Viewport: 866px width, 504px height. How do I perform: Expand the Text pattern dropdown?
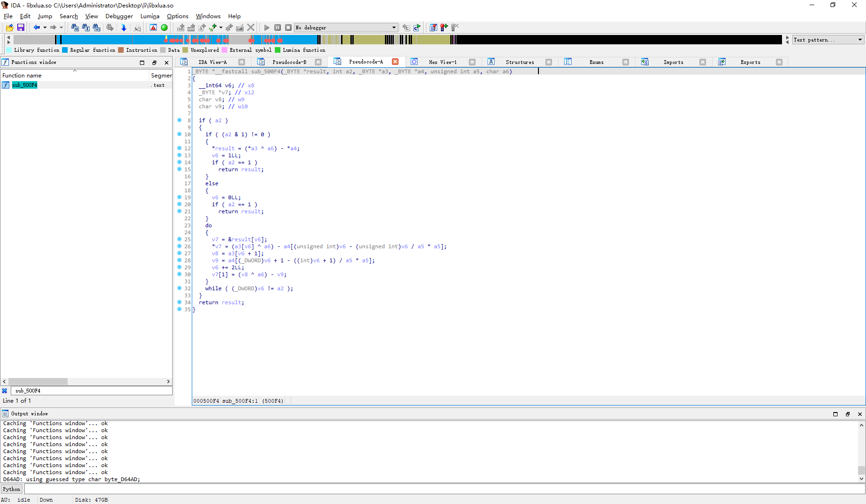tap(860, 40)
